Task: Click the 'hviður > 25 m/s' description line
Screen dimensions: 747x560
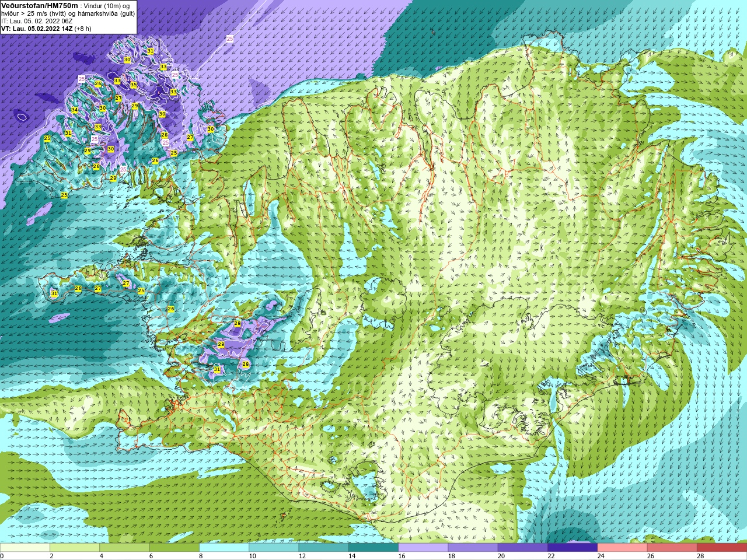Action: click(68, 13)
